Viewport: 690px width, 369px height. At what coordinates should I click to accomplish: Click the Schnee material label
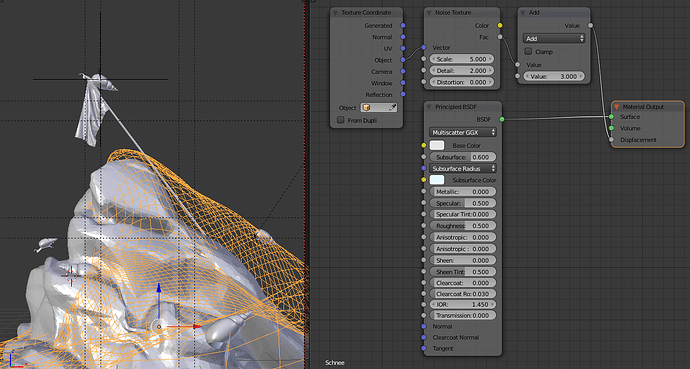tap(335, 363)
